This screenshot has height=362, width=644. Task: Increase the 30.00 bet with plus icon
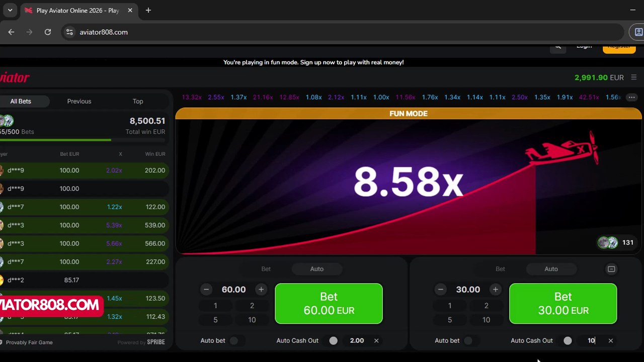496,289
